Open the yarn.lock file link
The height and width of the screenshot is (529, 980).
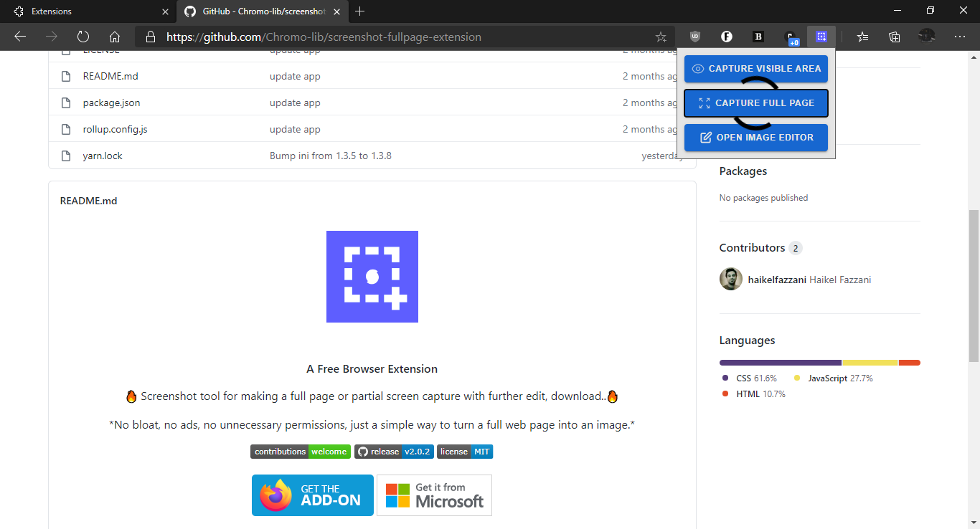click(x=103, y=156)
